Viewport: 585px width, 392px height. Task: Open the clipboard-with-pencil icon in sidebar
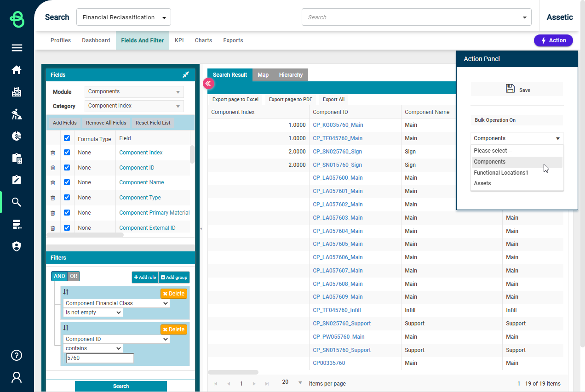coord(17,180)
